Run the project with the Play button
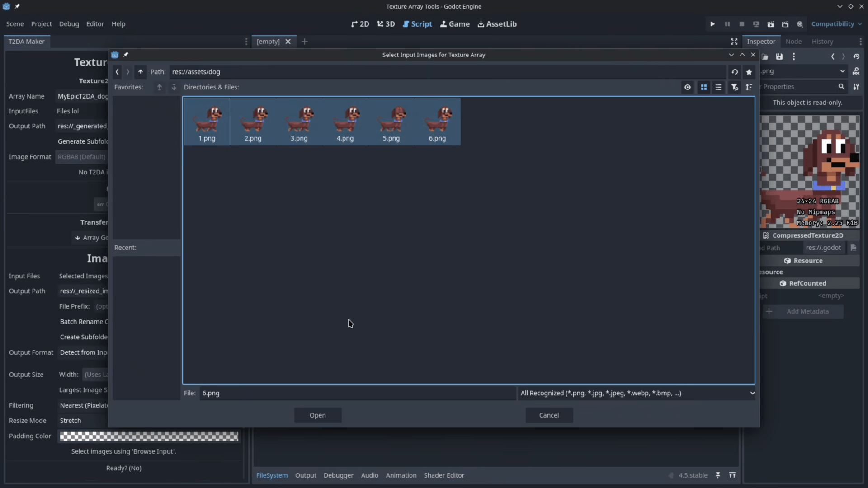868x488 pixels. pos(712,23)
